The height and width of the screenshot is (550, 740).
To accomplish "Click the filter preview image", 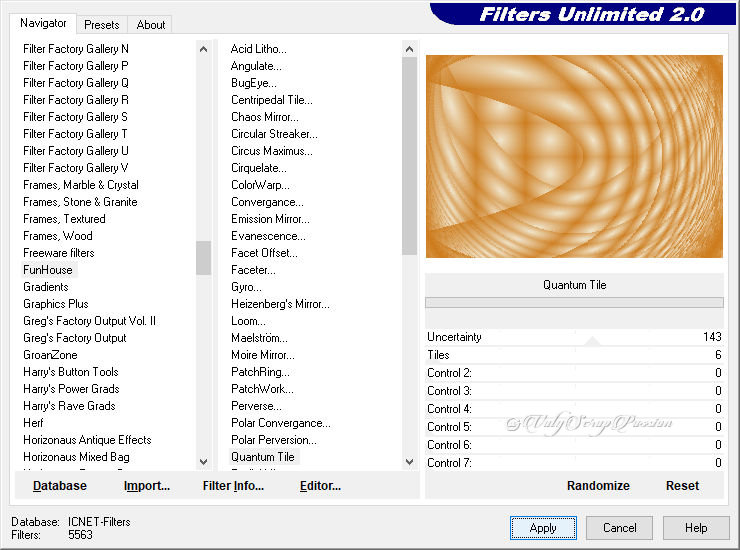I will point(574,157).
